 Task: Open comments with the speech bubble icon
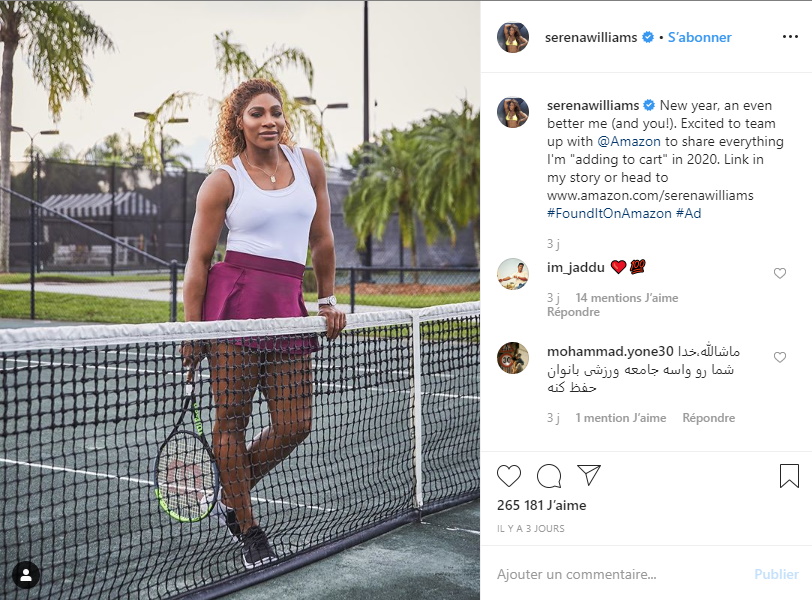[549, 476]
